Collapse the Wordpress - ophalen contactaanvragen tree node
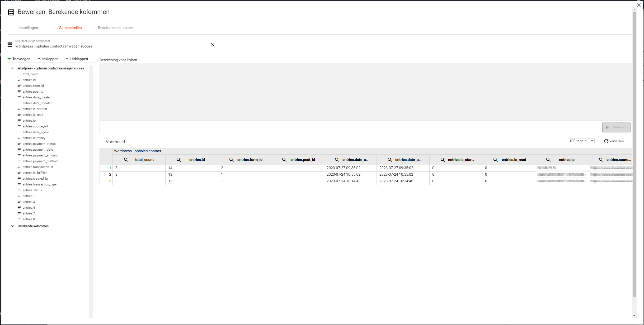Image resolution: width=644 pixels, height=325 pixels. pos(12,68)
